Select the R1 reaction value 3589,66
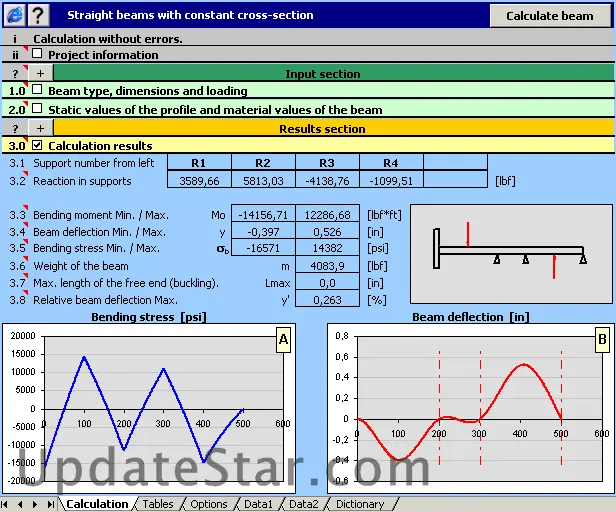 point(200,181)
